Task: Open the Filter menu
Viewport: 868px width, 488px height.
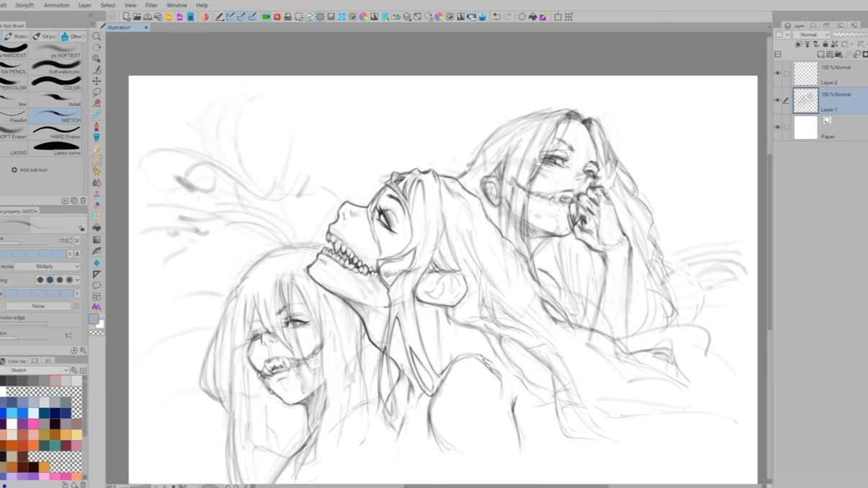Action: 151,5
